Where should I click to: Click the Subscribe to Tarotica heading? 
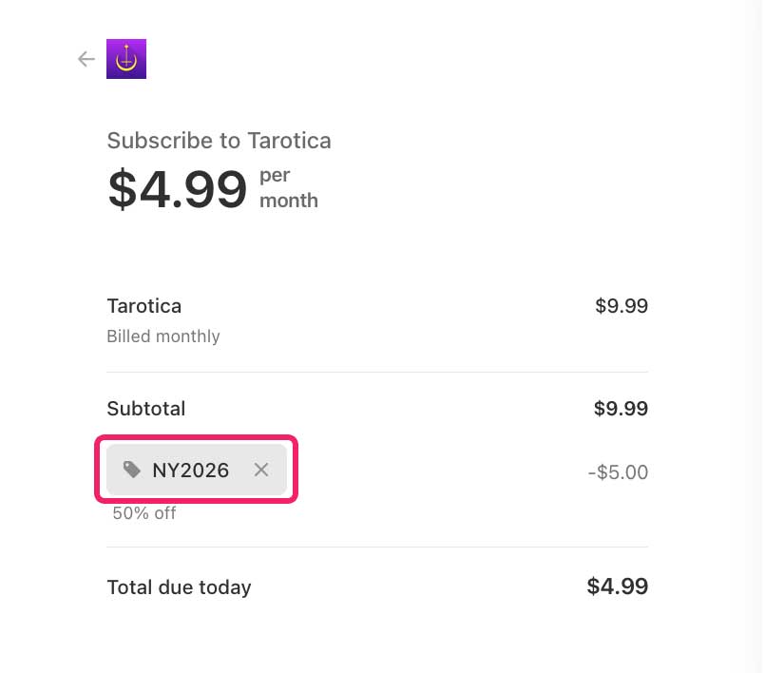point(219,141)
